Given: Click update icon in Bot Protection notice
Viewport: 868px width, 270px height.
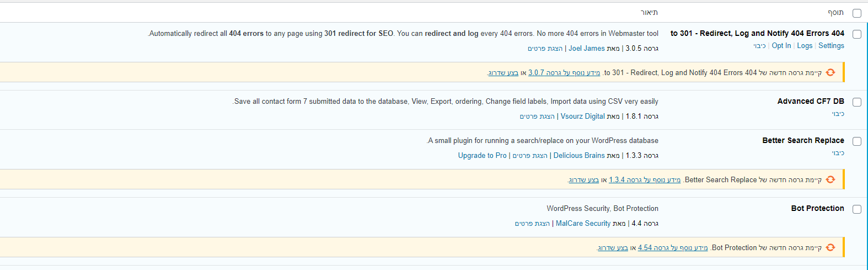Looking at the screenshot, I should [831, 247].
